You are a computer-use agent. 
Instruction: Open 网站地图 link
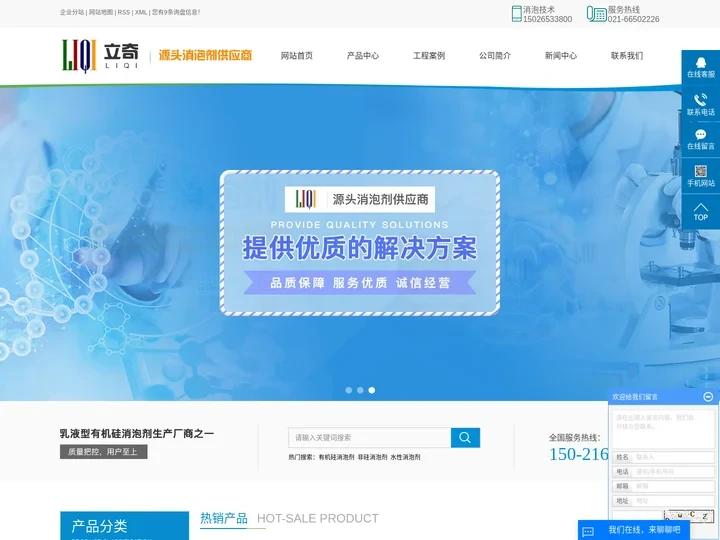(x=101, y=12)
